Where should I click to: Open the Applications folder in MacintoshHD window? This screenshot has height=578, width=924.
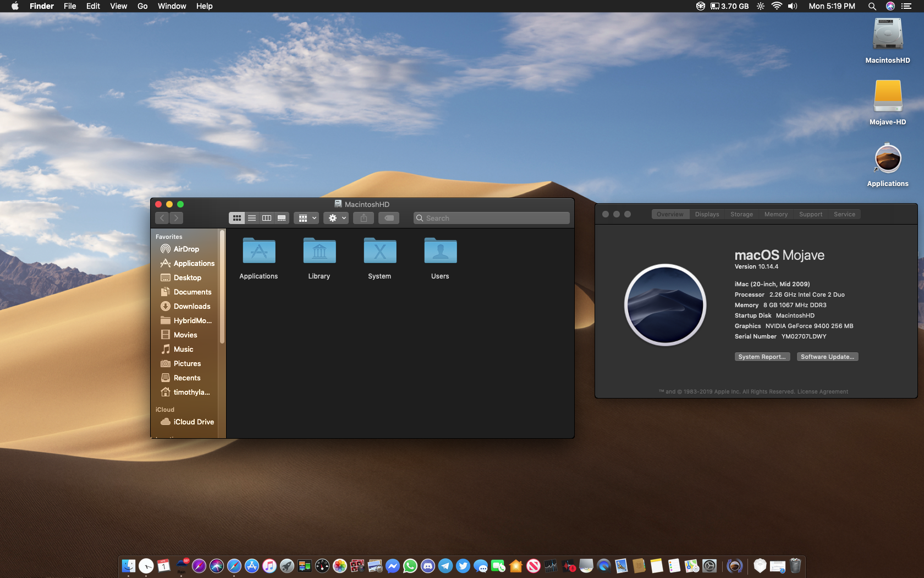point(258,251)
